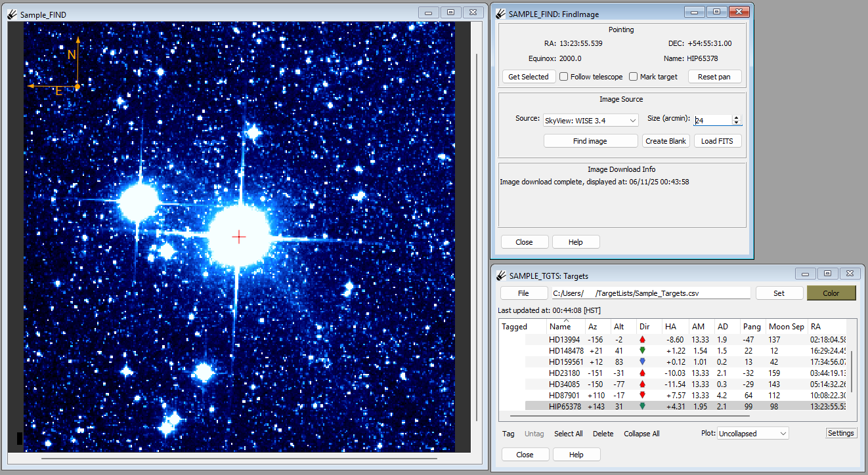Screen dimensions: 868x475
Task: Open the Plot Uncollapsed dropdown
Action: pyautogui.click(x=752, y=433)
